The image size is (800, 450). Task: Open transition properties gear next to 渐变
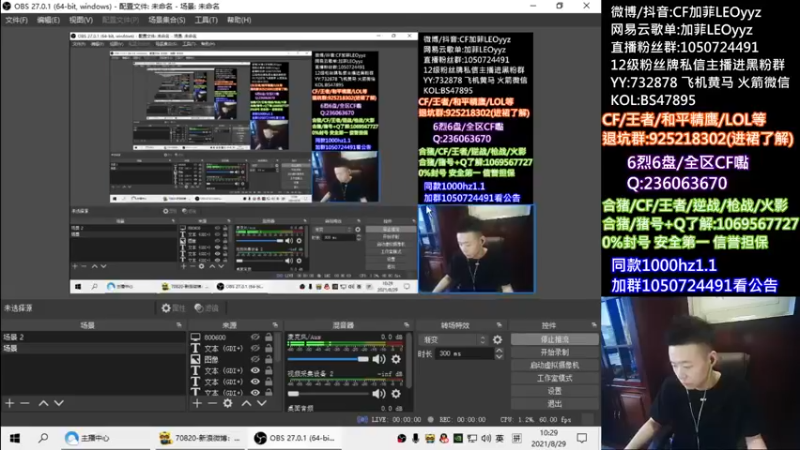pos(497,339)
